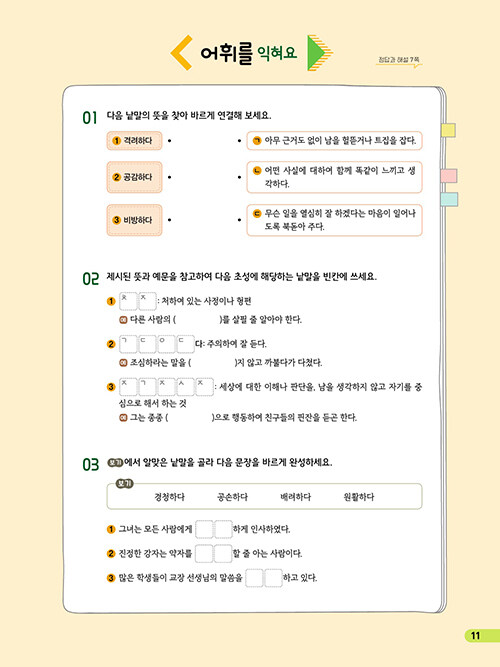
Task: Click the circled 2 before '진정한 강자는'
Action: point(111,554)
